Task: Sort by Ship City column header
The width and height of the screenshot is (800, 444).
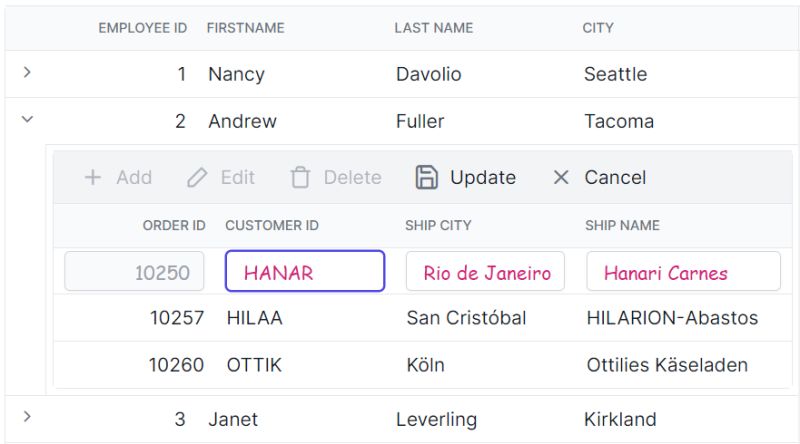Action: pyautogui.click(x=438, y=225)
